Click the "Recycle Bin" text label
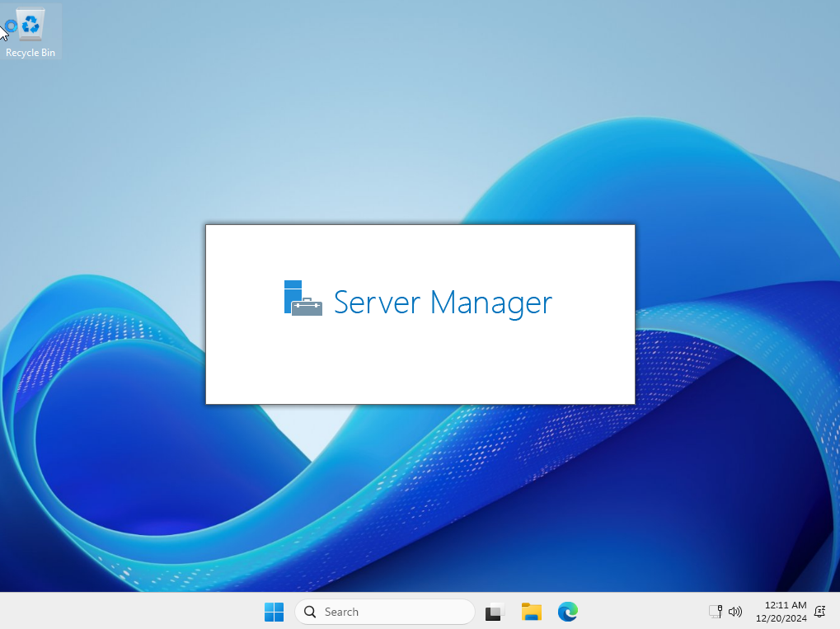Screen dimensions: 840x629 [31, 53]
